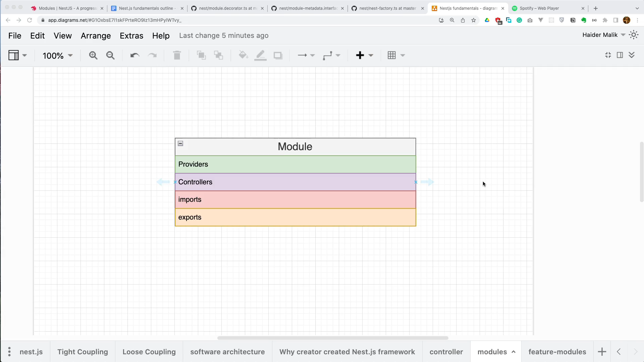The image size is (644, 362).
Task: Click the zoom out magnifier icon
Action: (x=110, y=56)
